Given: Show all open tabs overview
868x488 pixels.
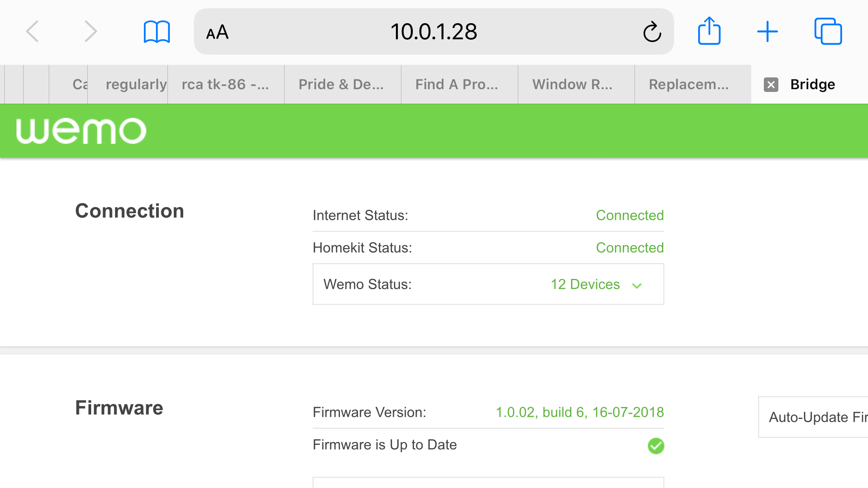Looking at the screenshot, I should tap(828, 31).
